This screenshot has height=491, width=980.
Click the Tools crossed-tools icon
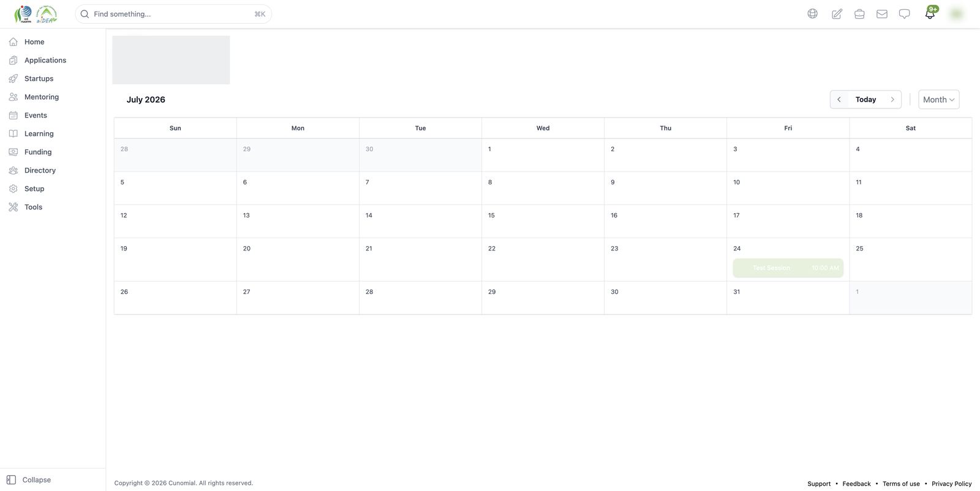pos(13,207)
